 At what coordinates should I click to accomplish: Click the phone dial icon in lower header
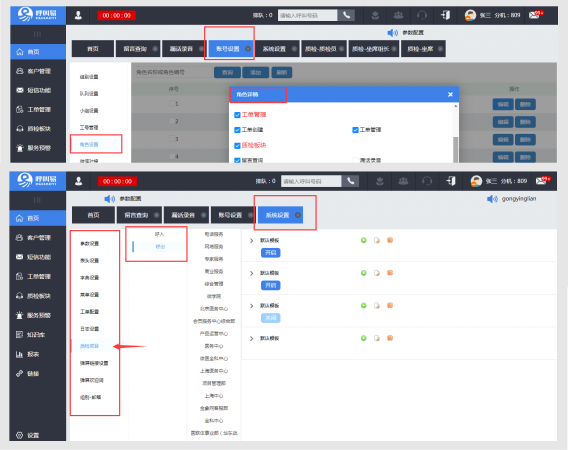pos(350,181)
